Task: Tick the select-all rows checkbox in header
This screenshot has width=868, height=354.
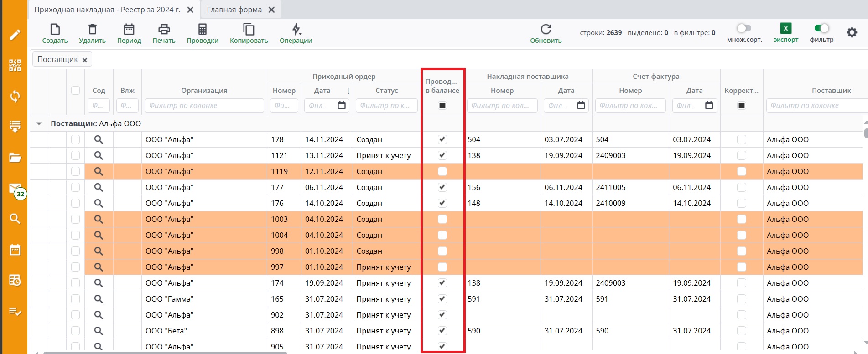Action: coord(76,90)
